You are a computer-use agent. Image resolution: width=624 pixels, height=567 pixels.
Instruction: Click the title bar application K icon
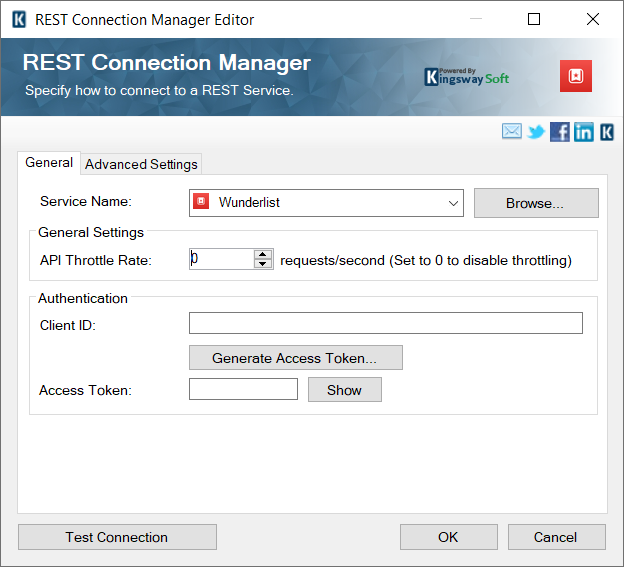click(x=19, y=19)
